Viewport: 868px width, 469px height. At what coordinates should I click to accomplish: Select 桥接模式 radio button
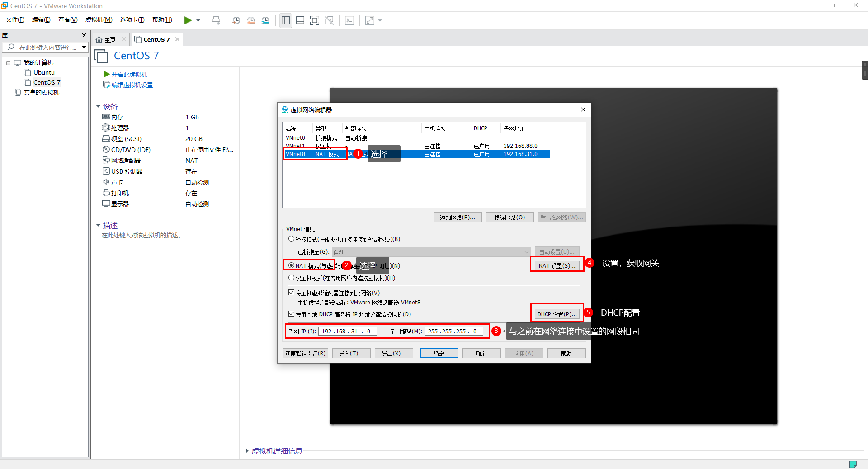coord(291,239)
